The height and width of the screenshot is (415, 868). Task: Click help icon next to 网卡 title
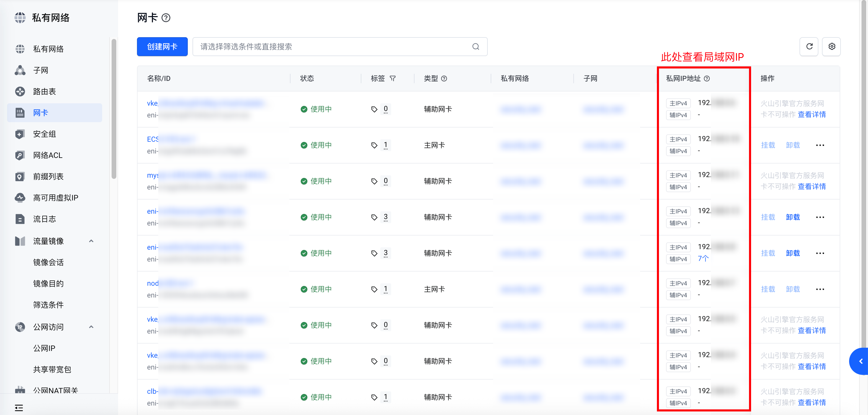166,18
